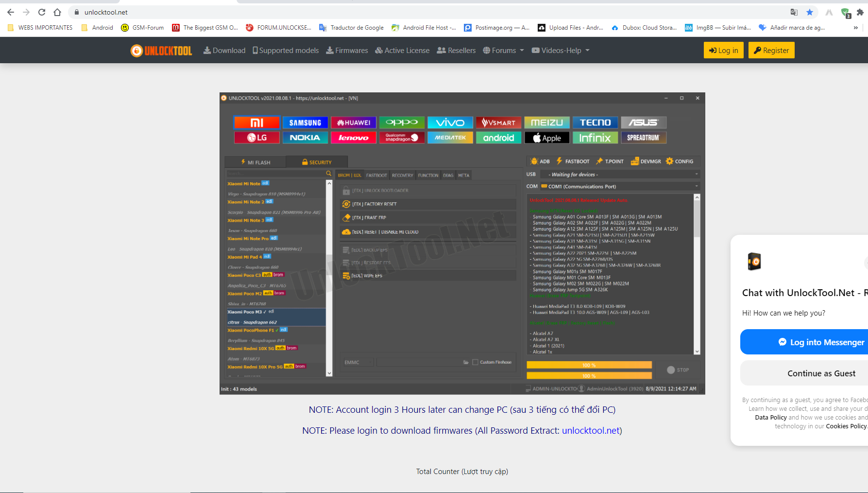
Task: Click the UnlockTool logo in navbar
Action: 161,51
